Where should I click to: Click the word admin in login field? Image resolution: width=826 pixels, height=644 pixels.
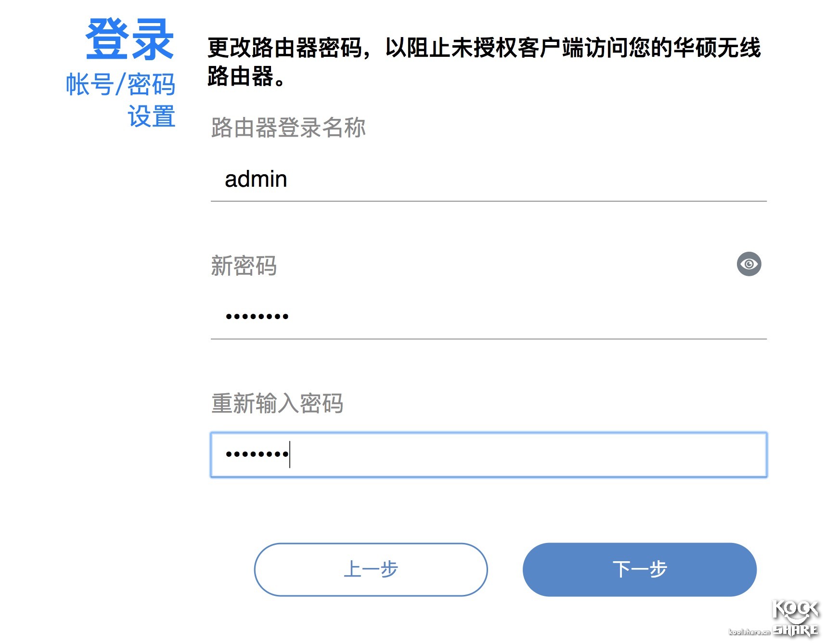tap(256, 179)
